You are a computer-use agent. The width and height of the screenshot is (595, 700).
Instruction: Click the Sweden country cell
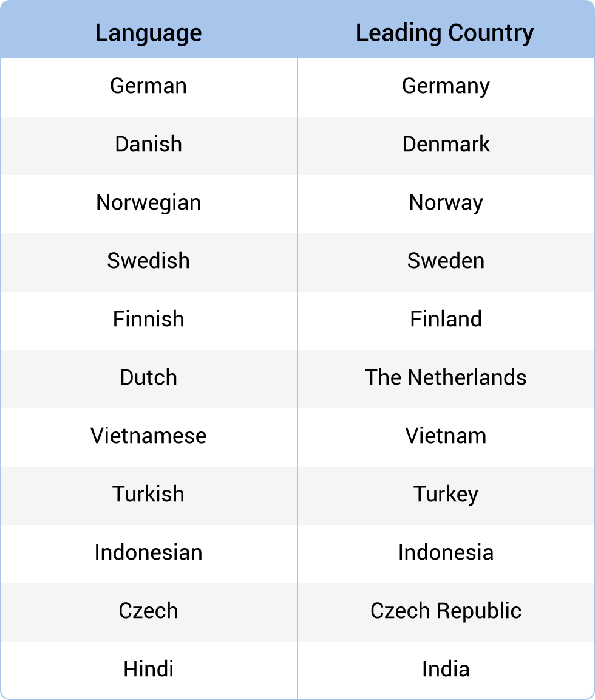pyautogui.click(x=446, y=261)
